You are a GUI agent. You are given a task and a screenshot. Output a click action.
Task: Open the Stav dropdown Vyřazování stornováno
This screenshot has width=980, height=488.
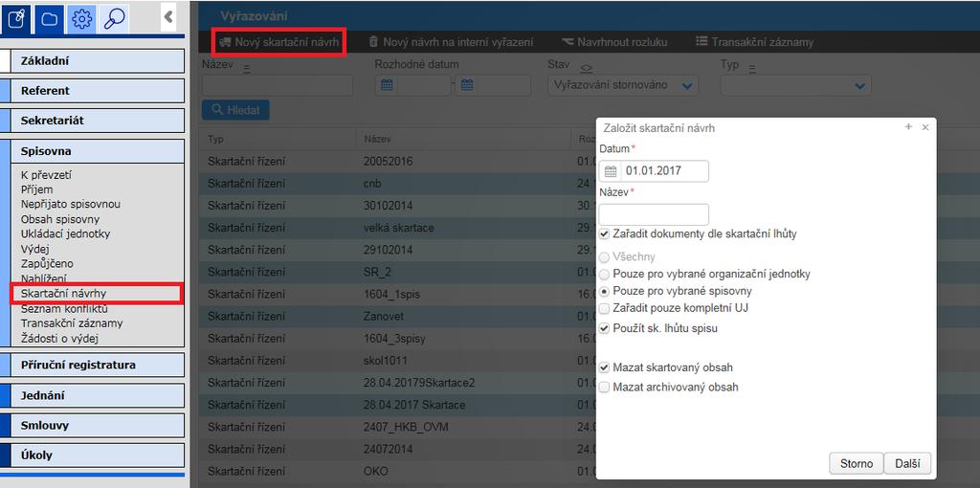(623, 85)
